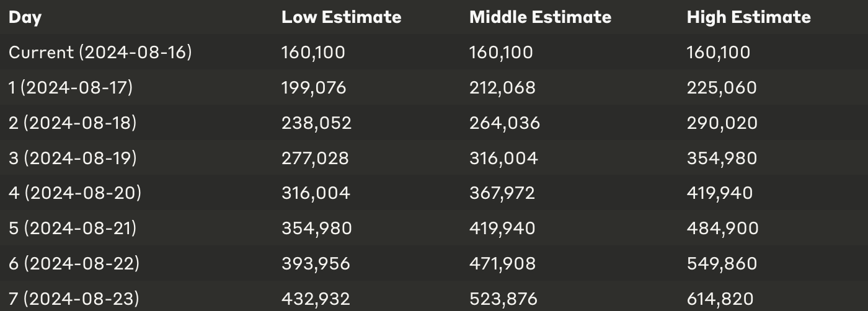Select the 7 (2024-08-23) day cell

point(74,299)
